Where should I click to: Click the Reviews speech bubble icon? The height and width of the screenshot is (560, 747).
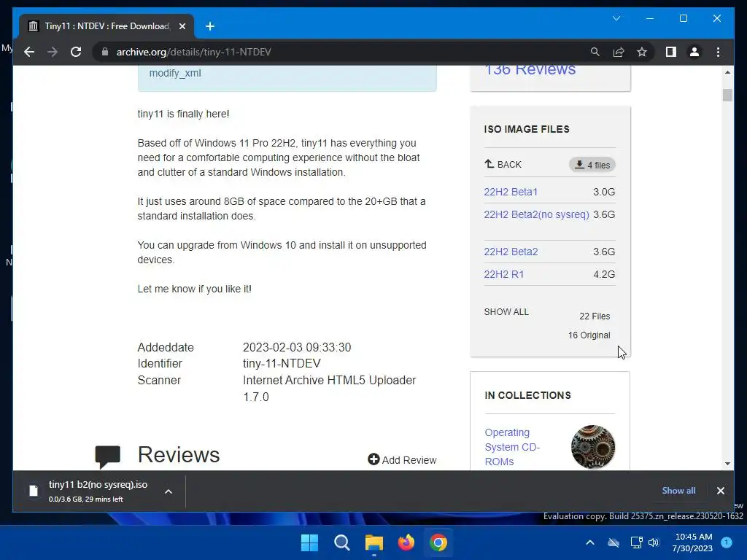point(108,456)
